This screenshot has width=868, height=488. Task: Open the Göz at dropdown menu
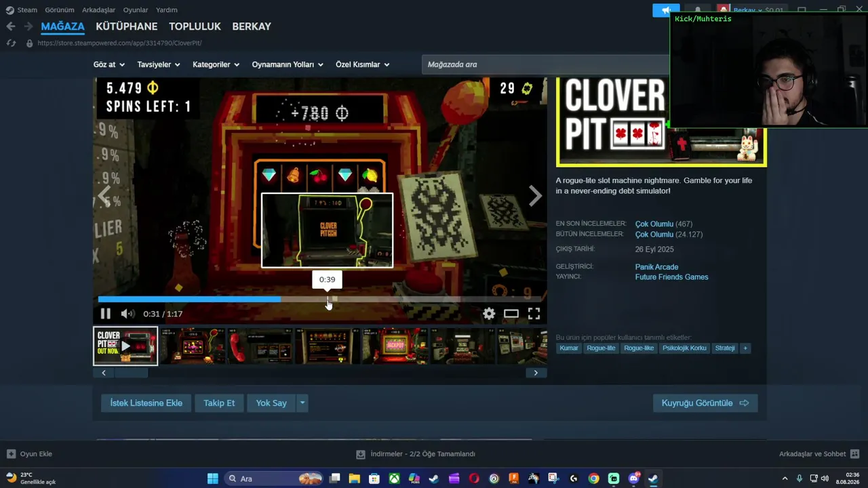pos(109,64)
